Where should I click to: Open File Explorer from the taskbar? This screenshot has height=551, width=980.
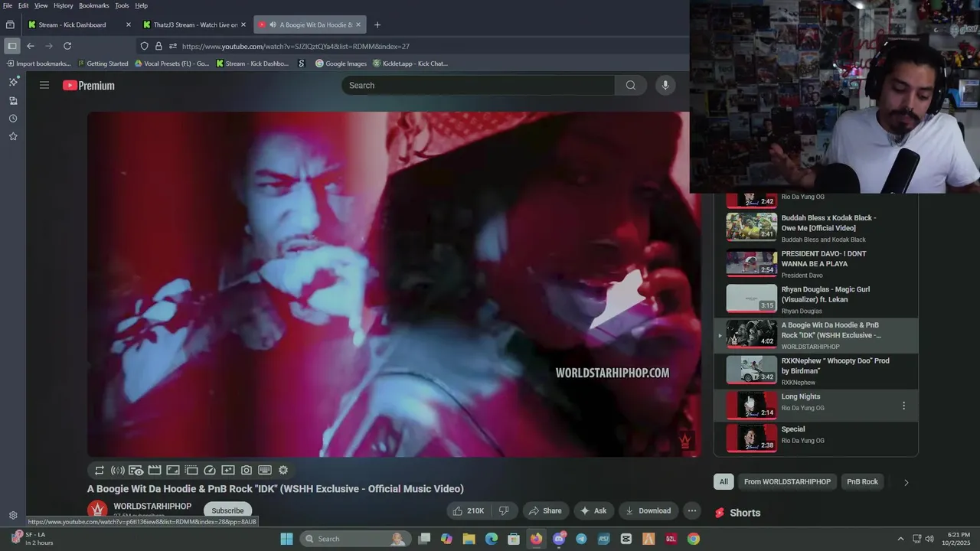469,539
